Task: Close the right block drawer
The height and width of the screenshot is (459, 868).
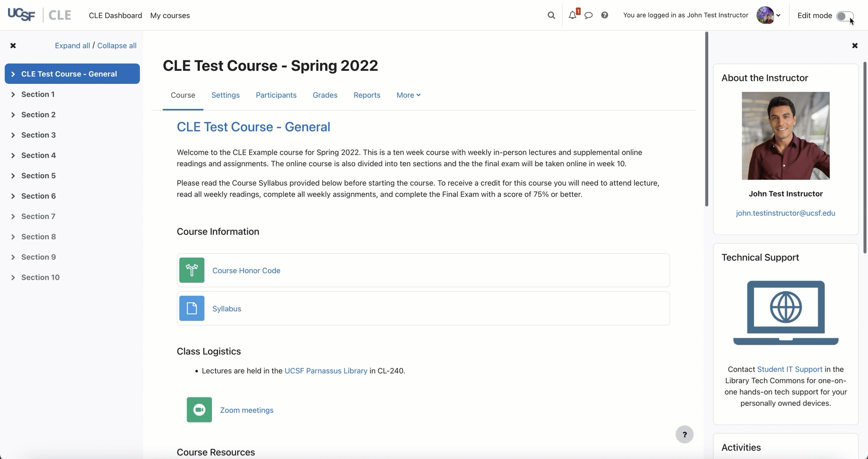Action: pos(855,46)
